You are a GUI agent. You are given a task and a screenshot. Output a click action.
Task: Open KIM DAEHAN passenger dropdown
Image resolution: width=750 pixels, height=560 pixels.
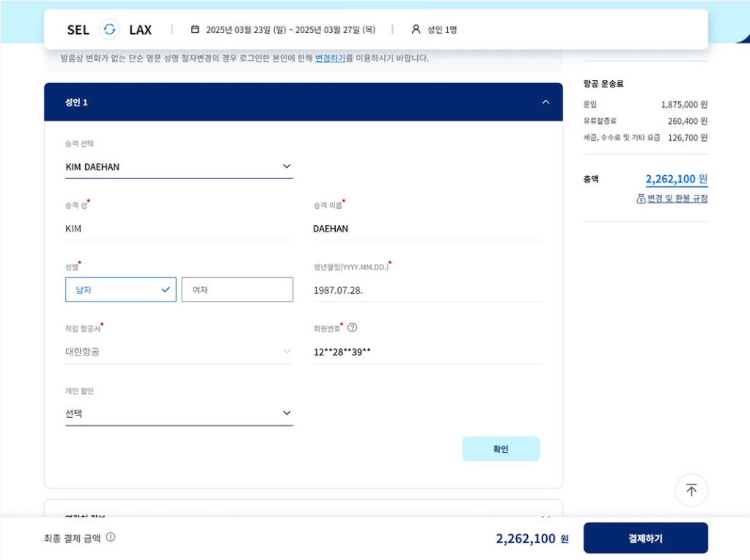179,167
